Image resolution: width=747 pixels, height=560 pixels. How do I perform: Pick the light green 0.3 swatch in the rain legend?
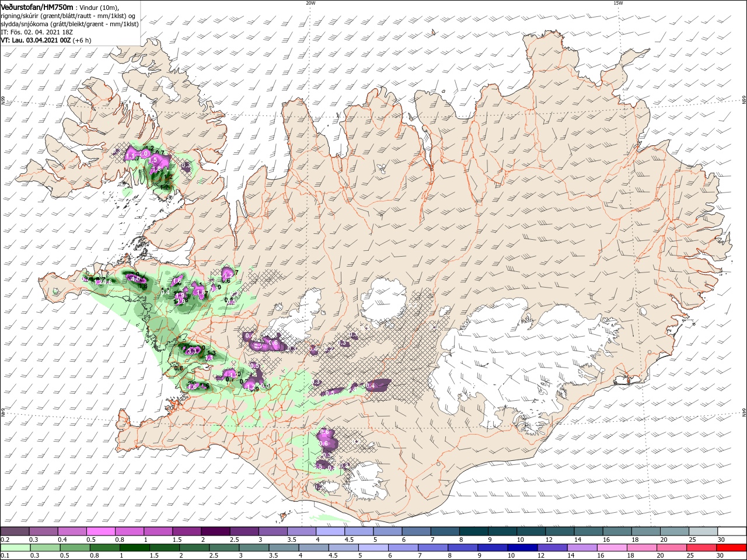[x=45, y=548]
